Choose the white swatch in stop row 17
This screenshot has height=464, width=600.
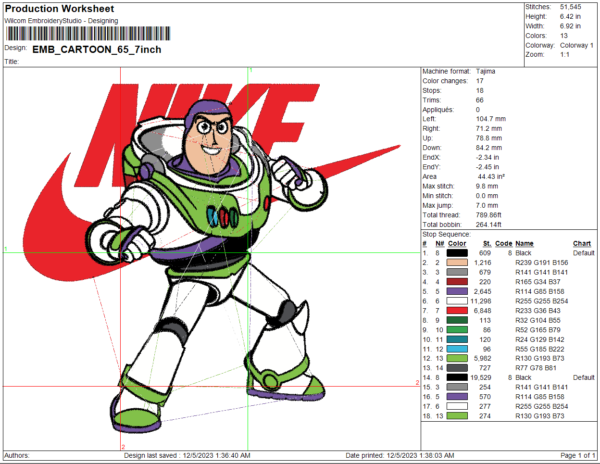coord(457,406)
